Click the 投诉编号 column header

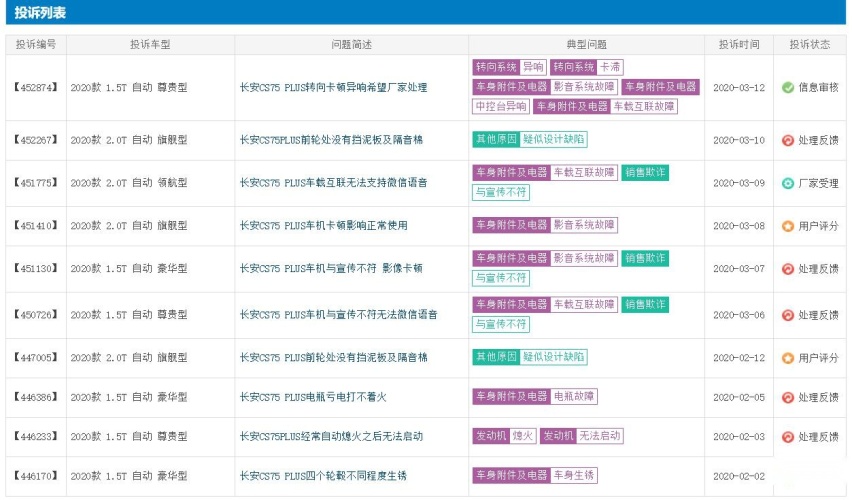[36, 45]
